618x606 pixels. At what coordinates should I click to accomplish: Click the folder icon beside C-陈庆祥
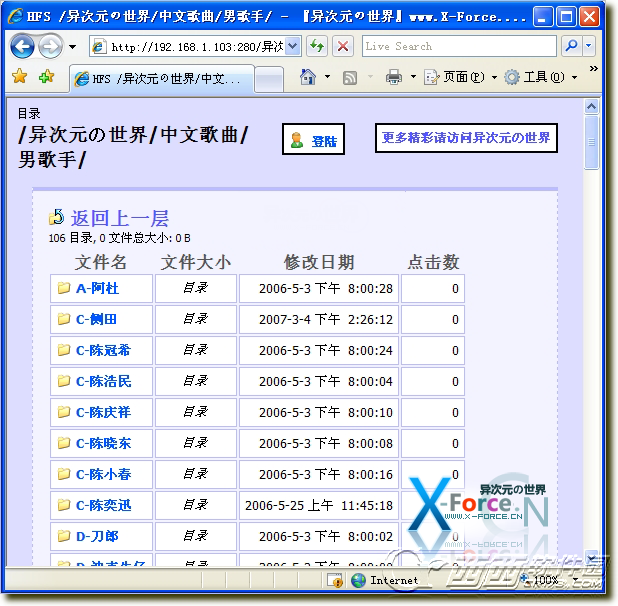(x=64, y=412)
